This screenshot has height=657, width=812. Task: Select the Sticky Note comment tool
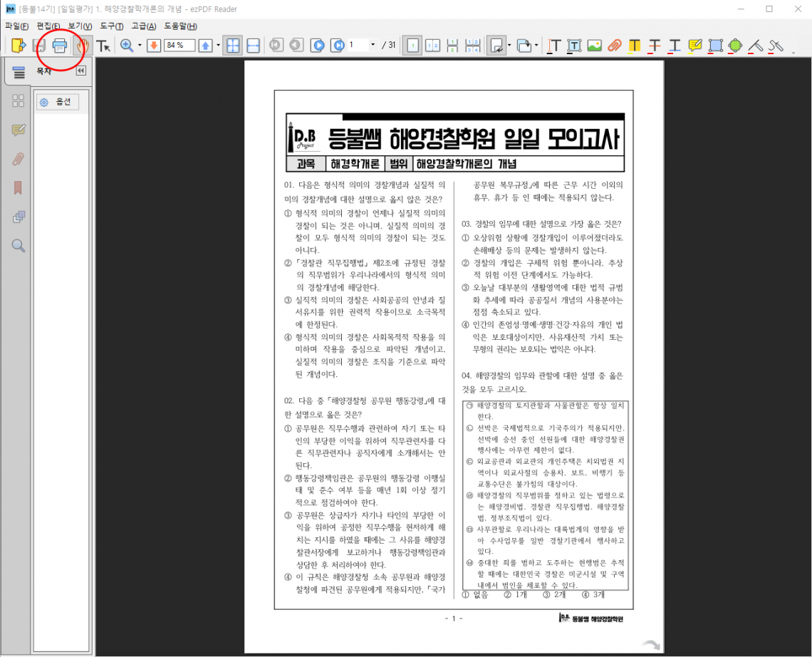695,46
